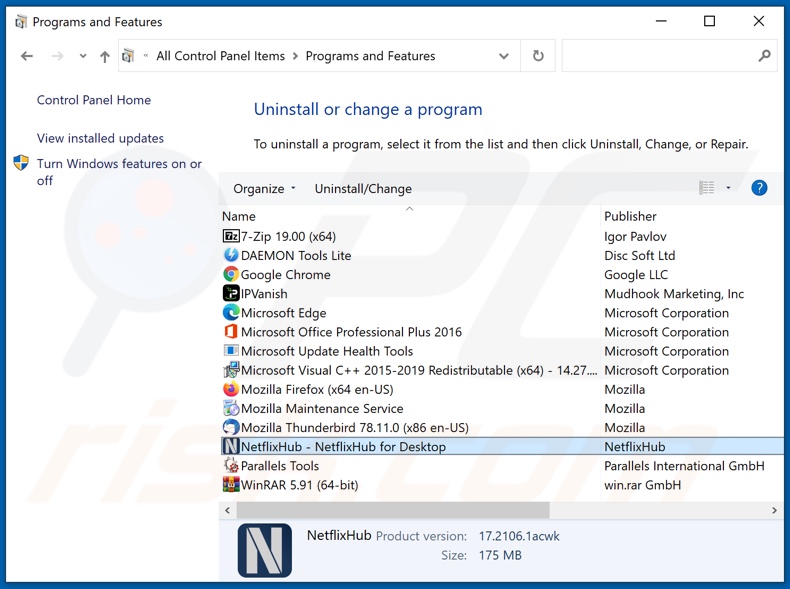Click the Control Panel icon in address bar
Screen dimensions: 790x589
point(128,55)
